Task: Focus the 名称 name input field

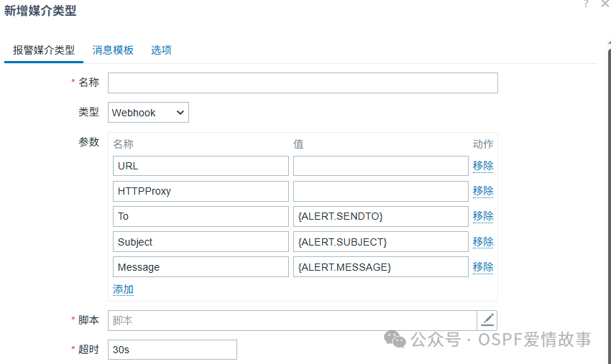Action: click(303, 83)
